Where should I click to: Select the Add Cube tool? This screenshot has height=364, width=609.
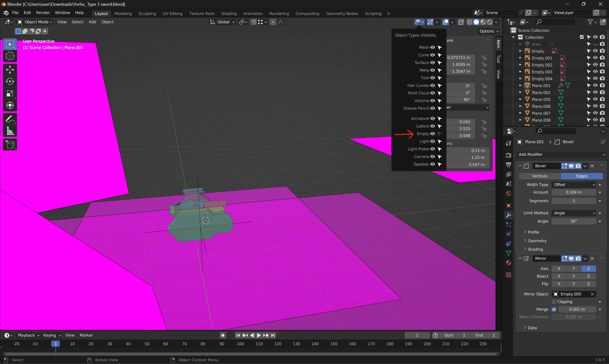pos(10,145)
